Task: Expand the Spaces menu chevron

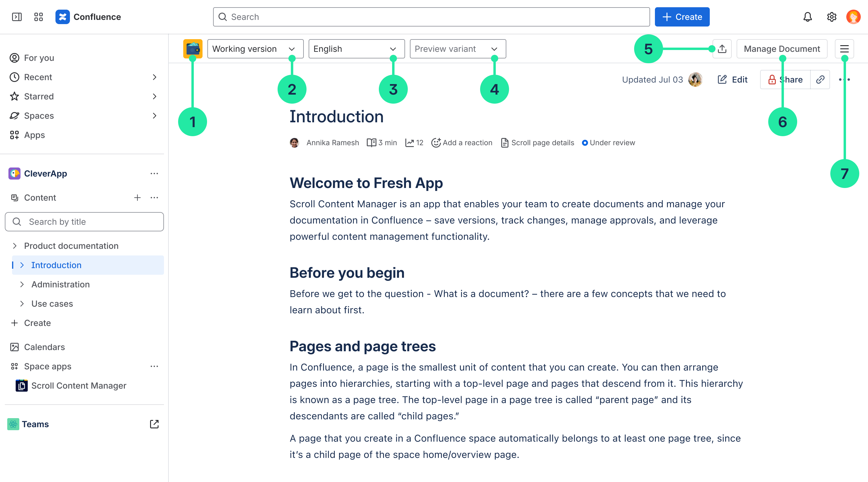Action: click(154, 116)
